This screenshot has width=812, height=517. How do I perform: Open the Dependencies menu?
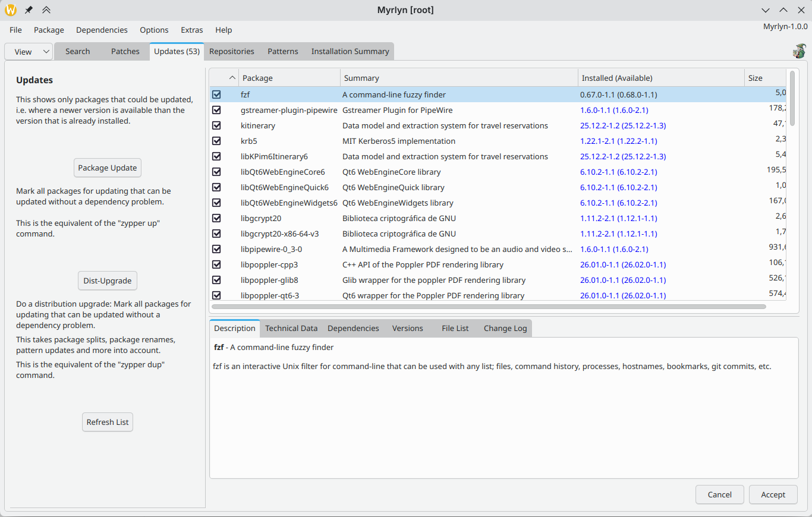(102, 30)
